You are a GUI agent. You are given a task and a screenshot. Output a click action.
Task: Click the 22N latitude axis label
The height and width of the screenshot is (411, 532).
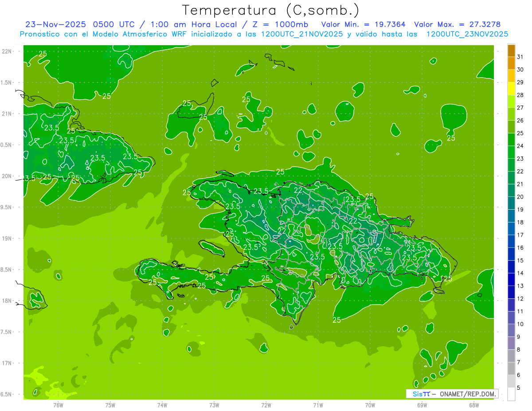pos(7,51)
